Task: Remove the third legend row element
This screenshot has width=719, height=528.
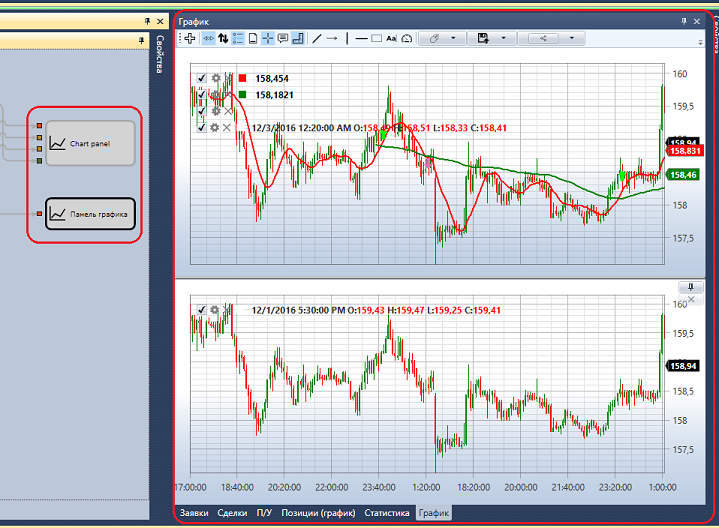Action: click(x=228, y=111)
